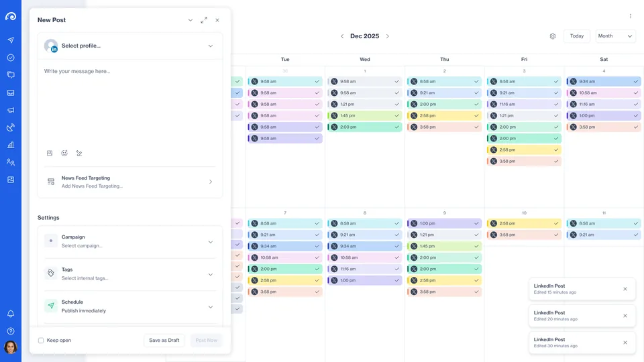Open the notifications bell icon
This screenshot has width=644, height=362.
pyautogui.click(x=11, y=314)
